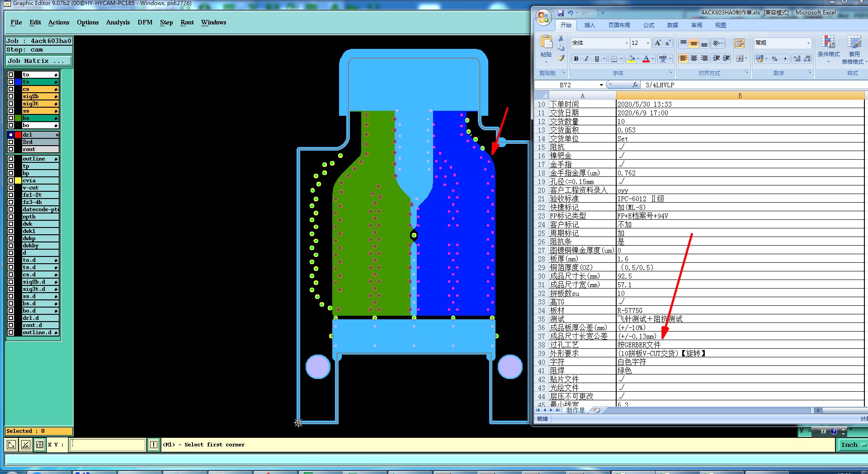Open the font name dropdown (宋体)

[627, 43]
